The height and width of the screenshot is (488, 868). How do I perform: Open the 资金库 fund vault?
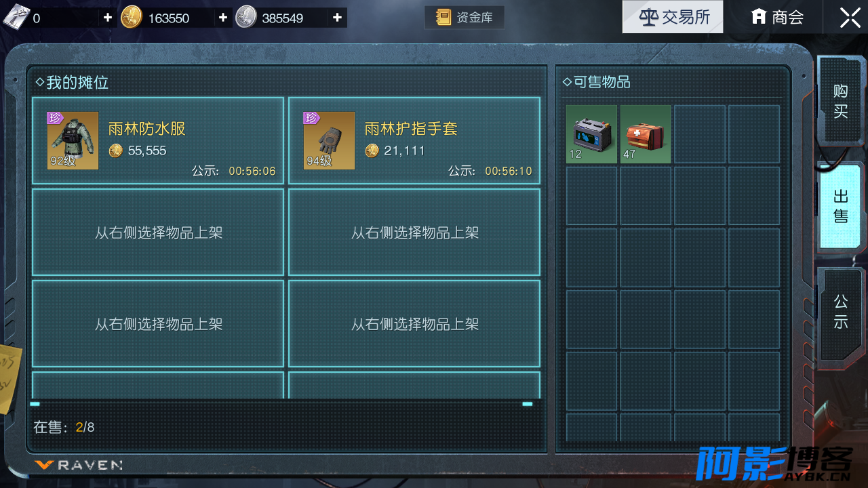coord(465,18)
